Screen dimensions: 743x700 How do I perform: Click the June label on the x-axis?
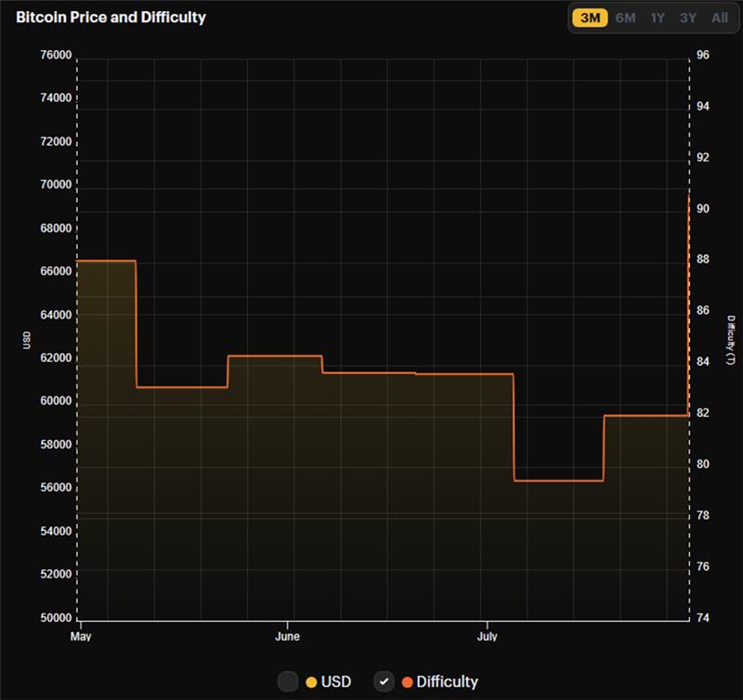287,636
